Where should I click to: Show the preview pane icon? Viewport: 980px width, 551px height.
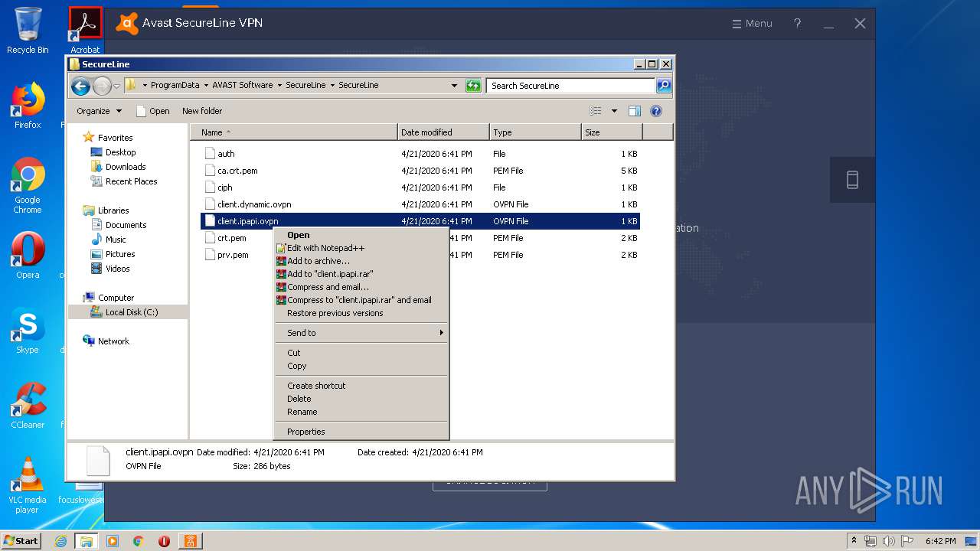click(635, 111)
